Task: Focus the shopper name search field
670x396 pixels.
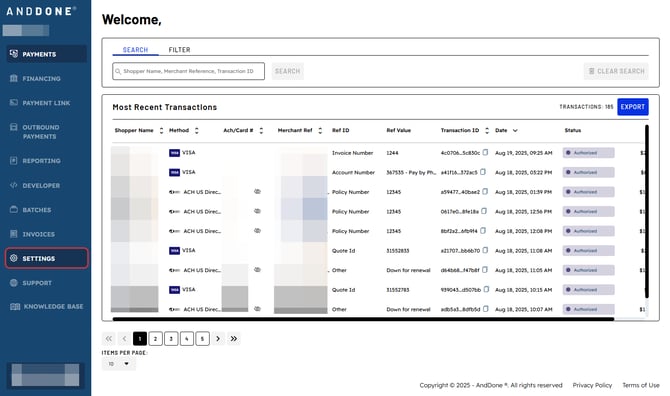Action: (x=188, y=71)
